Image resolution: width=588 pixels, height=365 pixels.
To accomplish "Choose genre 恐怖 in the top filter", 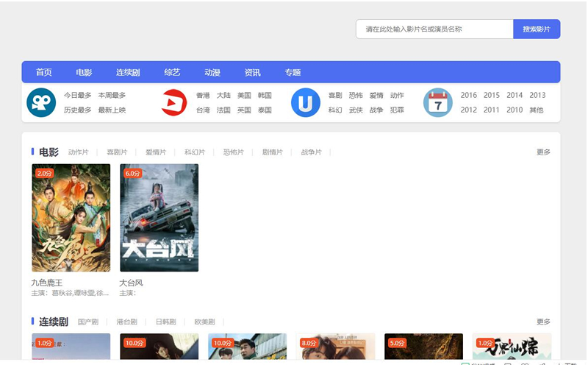I will pos(356,96).
